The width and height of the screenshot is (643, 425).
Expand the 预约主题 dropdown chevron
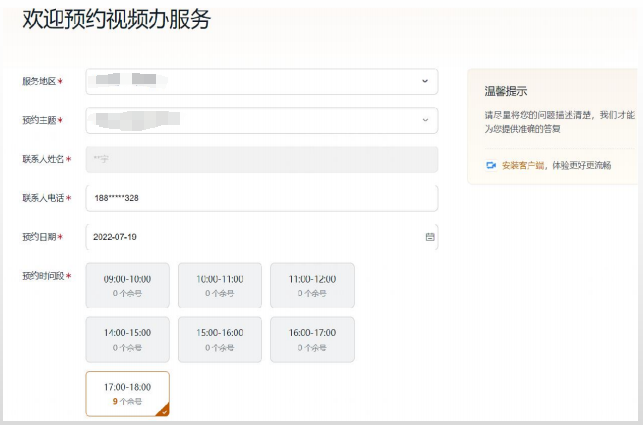(x=425, y=120)
